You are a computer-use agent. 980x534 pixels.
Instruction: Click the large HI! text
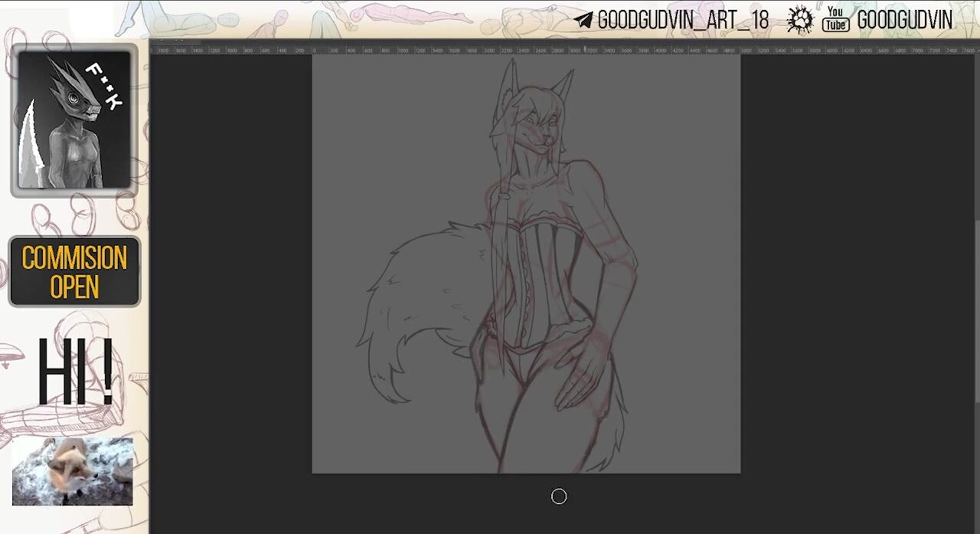[75, 373]
